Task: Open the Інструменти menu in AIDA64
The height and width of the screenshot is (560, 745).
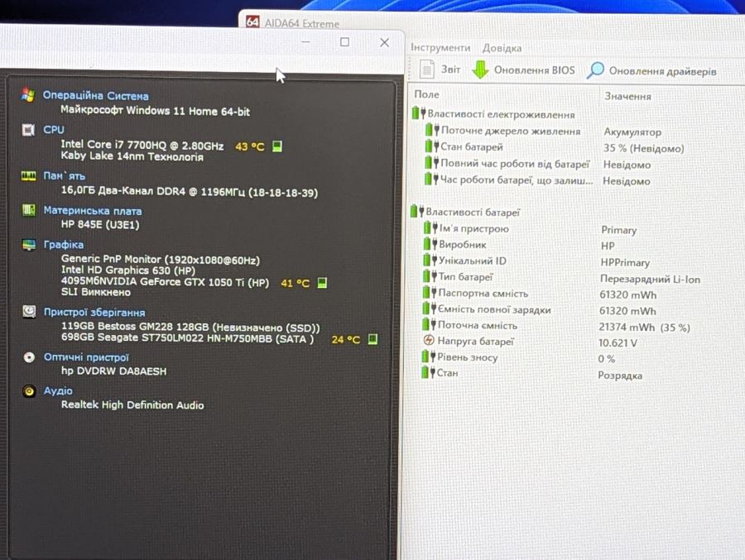Action: click(440, 47)
